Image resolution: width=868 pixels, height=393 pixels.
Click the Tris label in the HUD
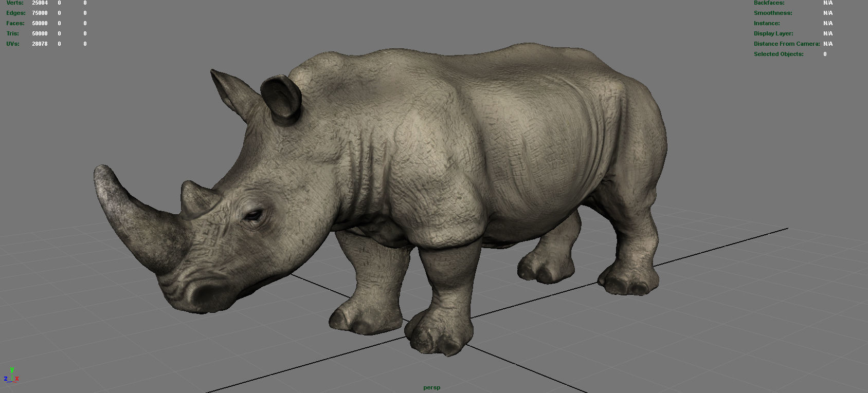[x=13, y=33]
